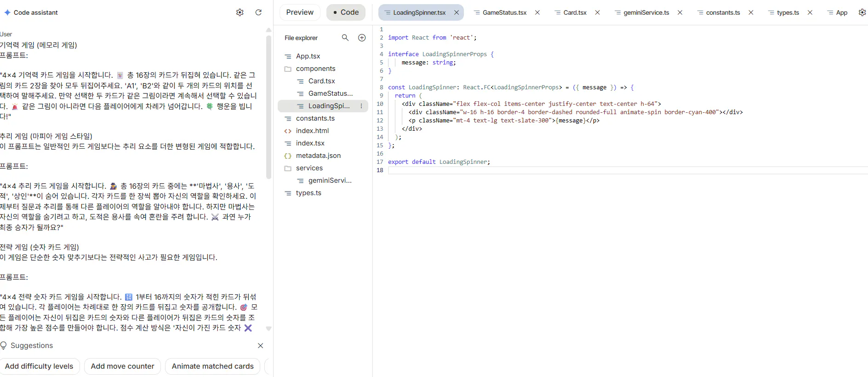The height and width of the screenshot is (377, 868).
Task: Click Add difficulty levels suggestion
Action: tap(39, 366)
